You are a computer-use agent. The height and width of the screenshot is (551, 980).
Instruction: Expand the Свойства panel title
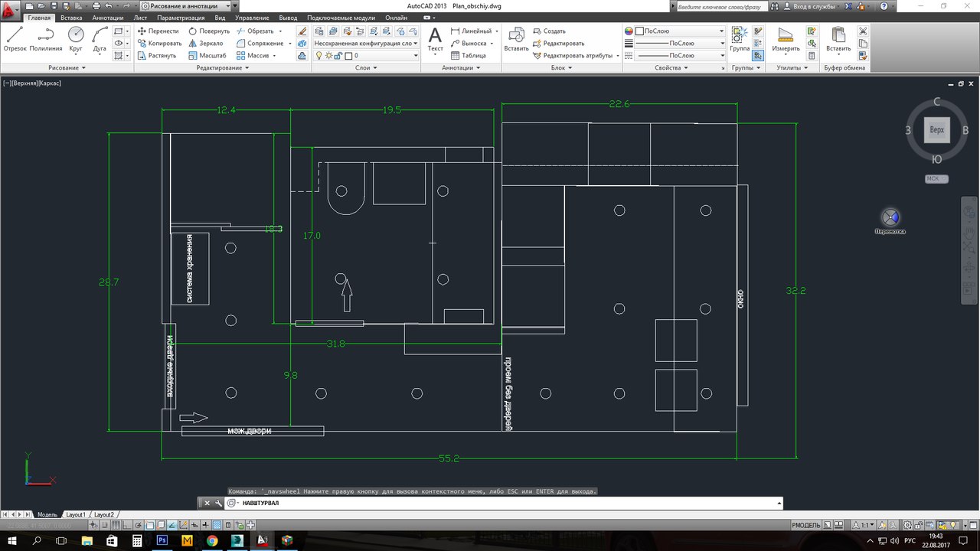(x=671, y=68)
